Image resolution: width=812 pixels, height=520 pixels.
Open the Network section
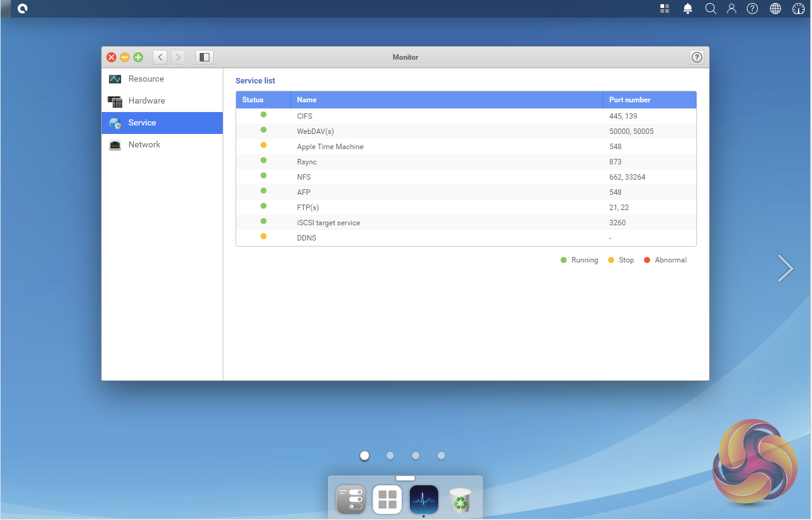pyautogui.click(x=144, y=145)
